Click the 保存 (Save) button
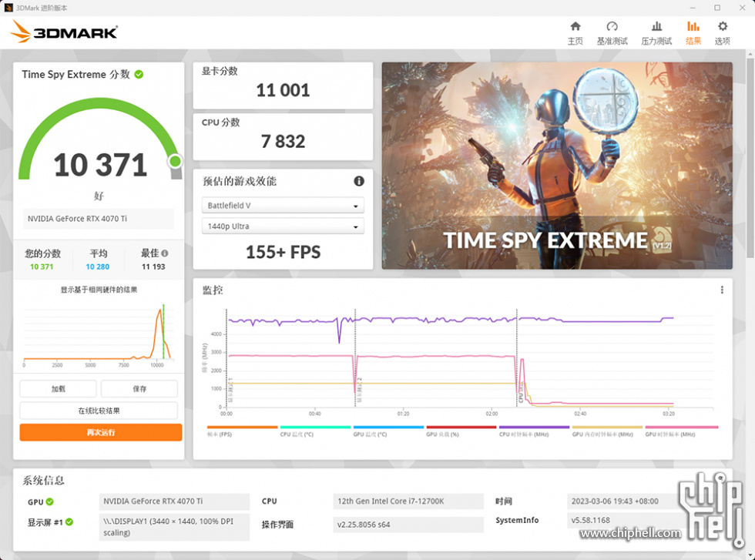Image resolution: width=755 pixels, height=560 pixels. pyautogui.click(x=139, y=388)
